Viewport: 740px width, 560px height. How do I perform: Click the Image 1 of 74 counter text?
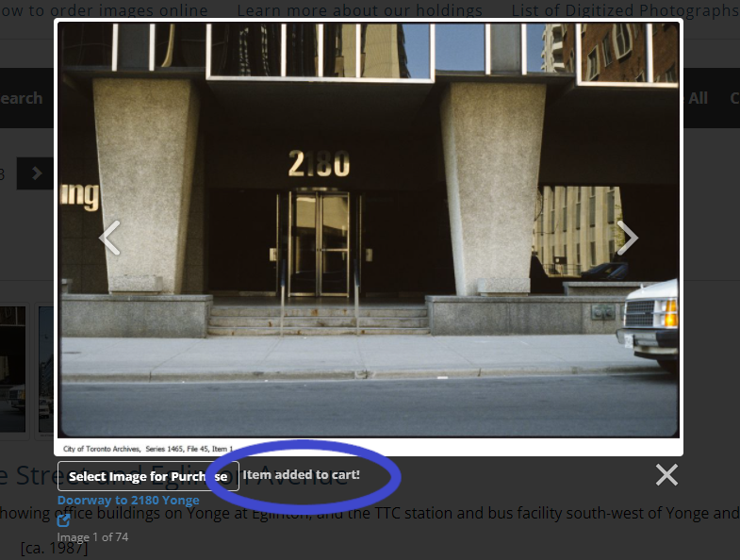[92, 536]
